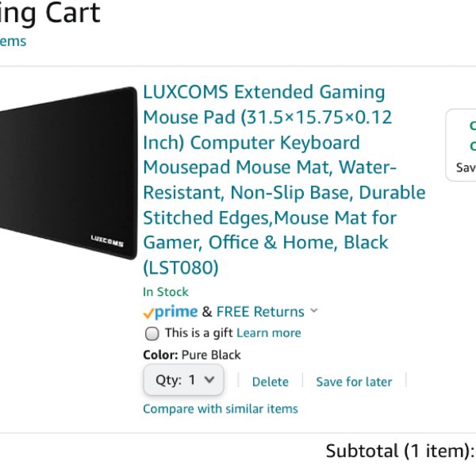Open the Qty quantity dropdown
This screenshot has width=476, height=476.
tap(184, 380)
